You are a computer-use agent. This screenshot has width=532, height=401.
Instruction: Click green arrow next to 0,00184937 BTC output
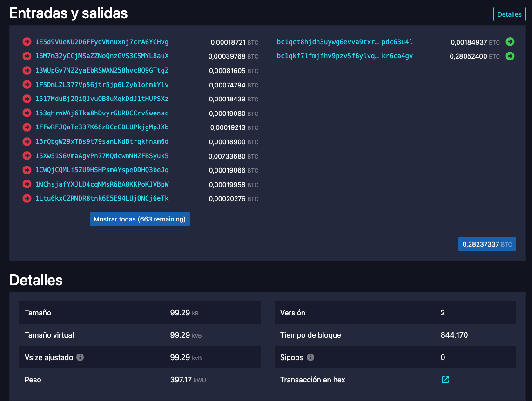click(510, 42)
